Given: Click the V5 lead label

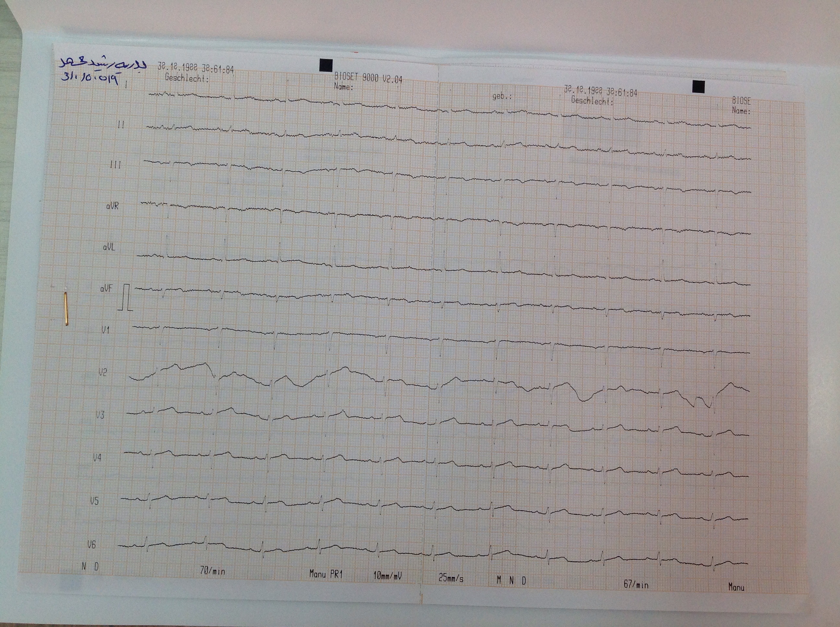Looking at the screenshot, I should pyautogui.click(x=94, y=501).
